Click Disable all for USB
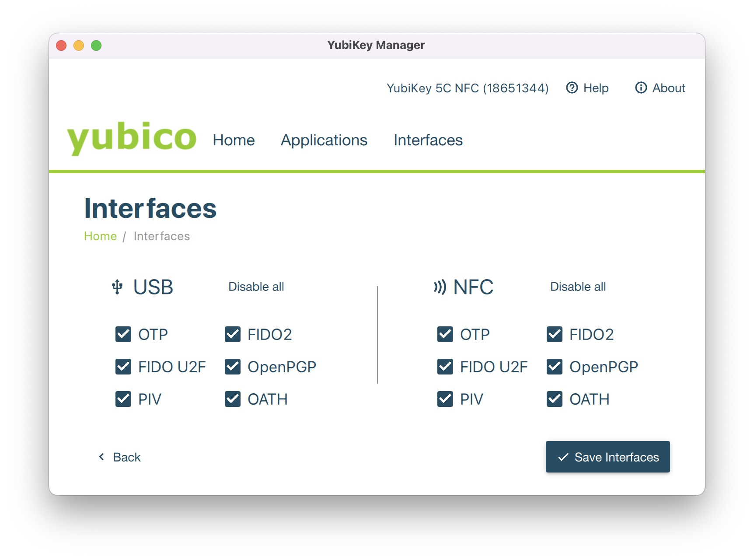This screenshot has height=560, width=754. pos(256,287)
